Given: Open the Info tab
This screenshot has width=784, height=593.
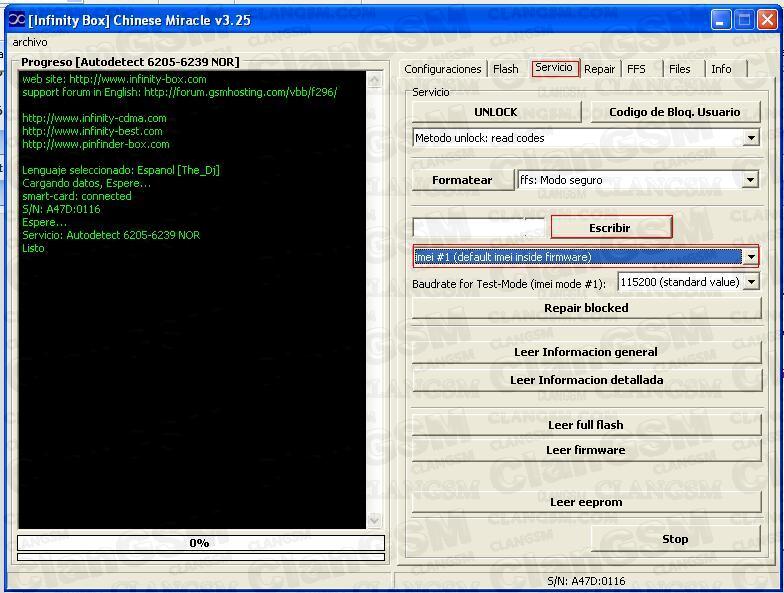Looking at the screenshot, I should 721,69.
